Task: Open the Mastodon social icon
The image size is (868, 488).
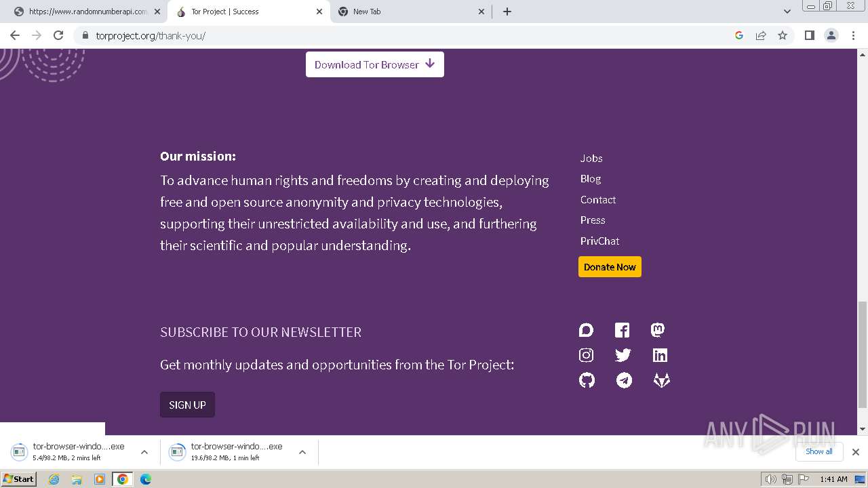Action: [658, 330]
